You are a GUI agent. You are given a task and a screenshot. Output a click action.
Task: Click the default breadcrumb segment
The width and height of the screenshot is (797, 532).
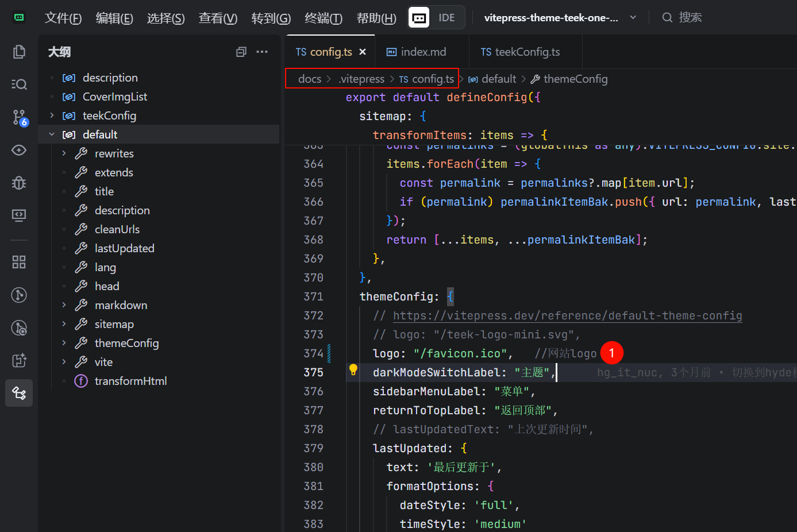[492, 79]
